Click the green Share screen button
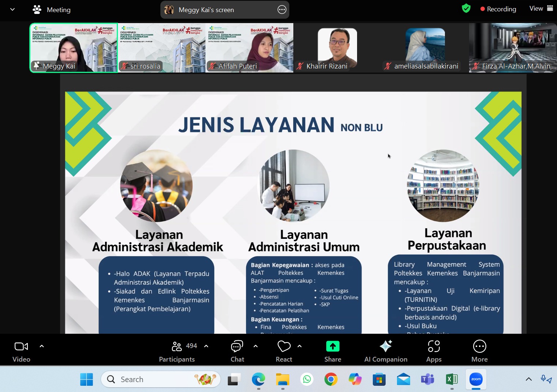 (333, 351)
